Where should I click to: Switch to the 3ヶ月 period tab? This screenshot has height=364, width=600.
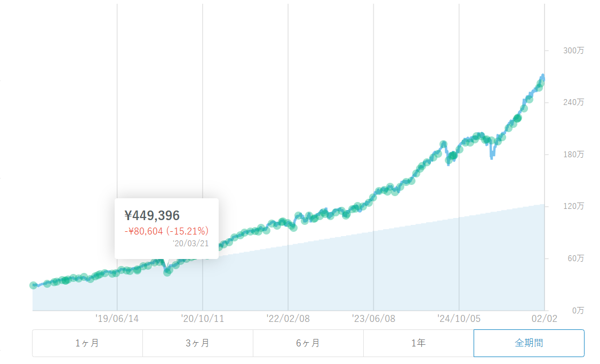click(198, 343)
